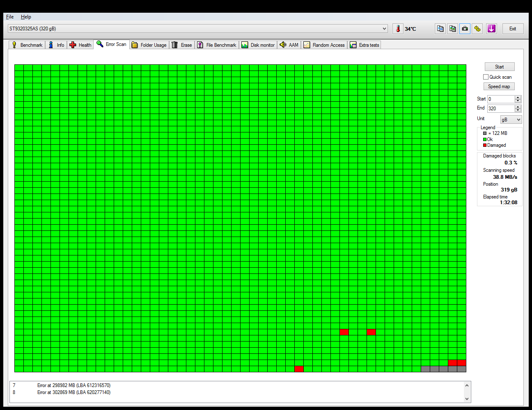Image resolution: width=532 pixels, height=410 pixels.
Task: Decrease the Start value with down arrow
Action: 518,101
